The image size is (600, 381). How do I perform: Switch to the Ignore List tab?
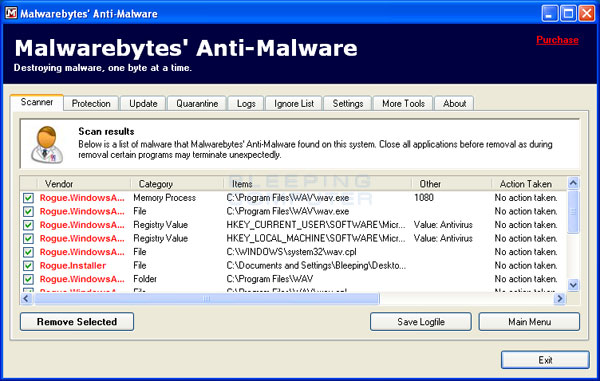[x=294, y=104]
